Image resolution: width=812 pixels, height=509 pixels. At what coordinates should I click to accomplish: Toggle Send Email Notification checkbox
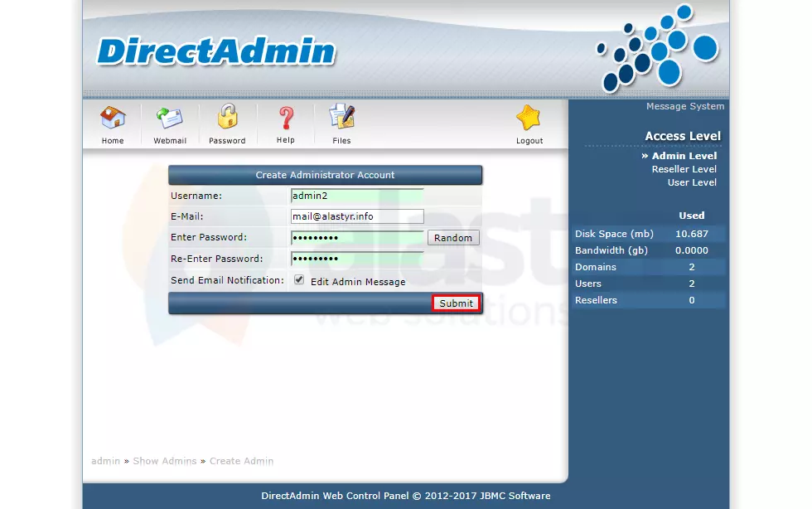coord(299,280)
